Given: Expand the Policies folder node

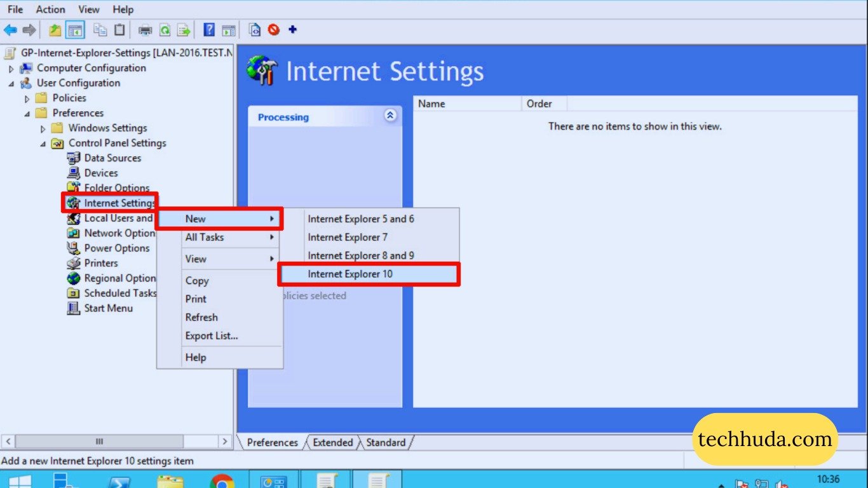Looking at the screenshot, I should [x=27, y=98].
